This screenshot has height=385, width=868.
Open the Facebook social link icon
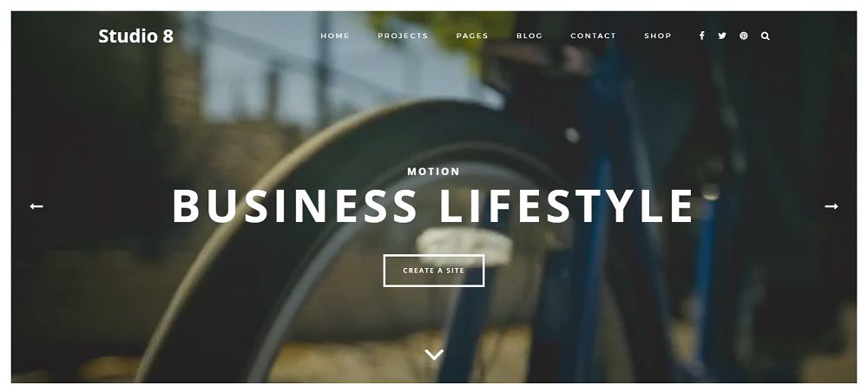tap(701, 36)
